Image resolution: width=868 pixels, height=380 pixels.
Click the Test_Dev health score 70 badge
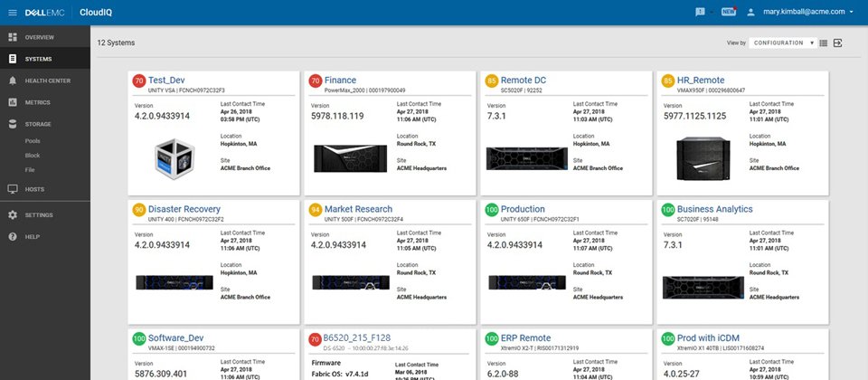[x=139, y=81]
